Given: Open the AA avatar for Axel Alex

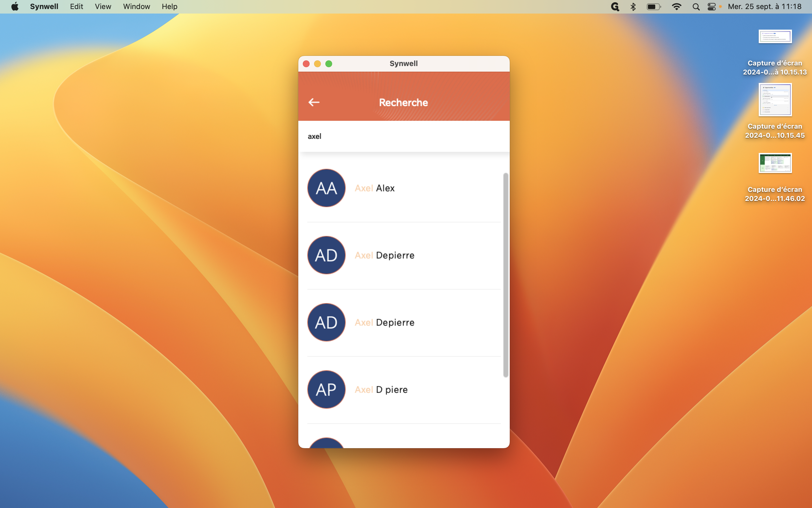Looking at the screenshot, I should (x=326, y=188).
